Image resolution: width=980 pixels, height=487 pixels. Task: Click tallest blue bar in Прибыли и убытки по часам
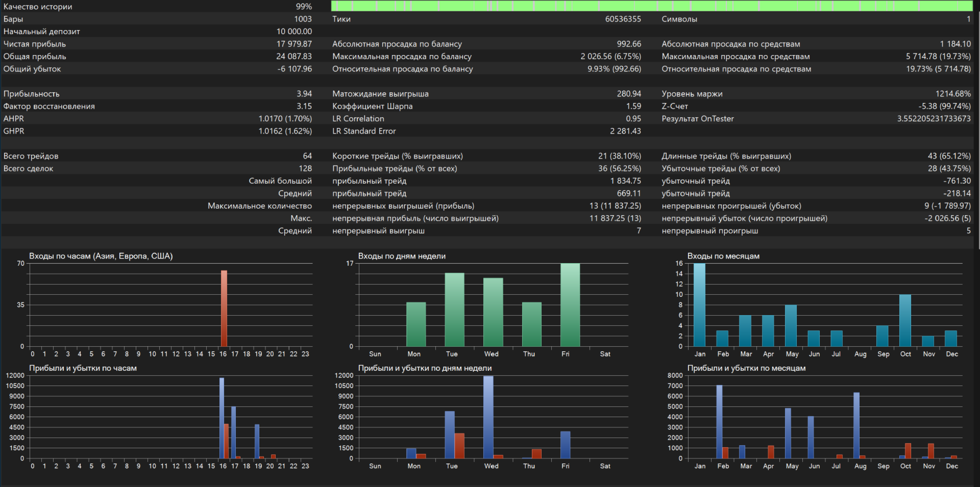[222, 418]
